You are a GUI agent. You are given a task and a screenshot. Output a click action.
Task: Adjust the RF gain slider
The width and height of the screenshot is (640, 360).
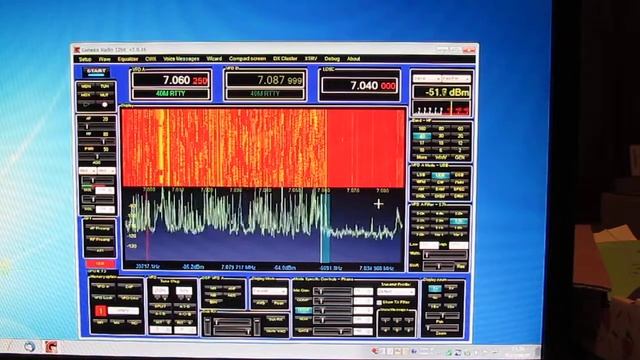pos(97,141)
